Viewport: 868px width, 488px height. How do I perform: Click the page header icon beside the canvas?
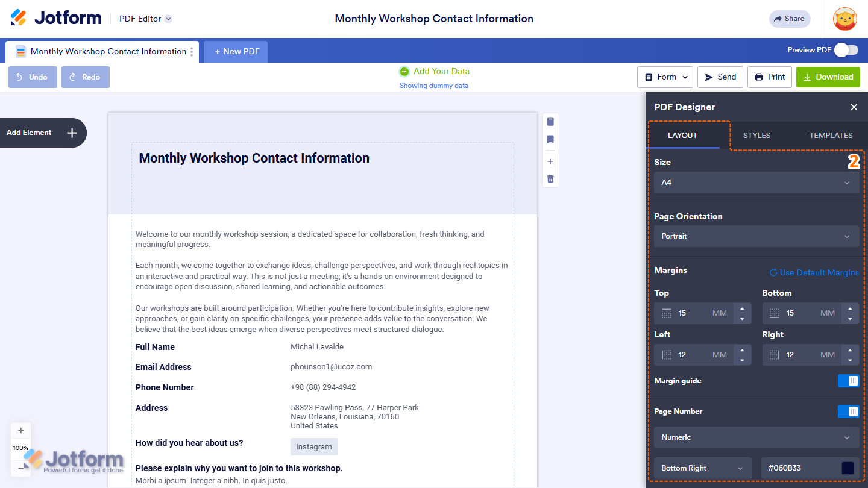(x=550, y=122)
